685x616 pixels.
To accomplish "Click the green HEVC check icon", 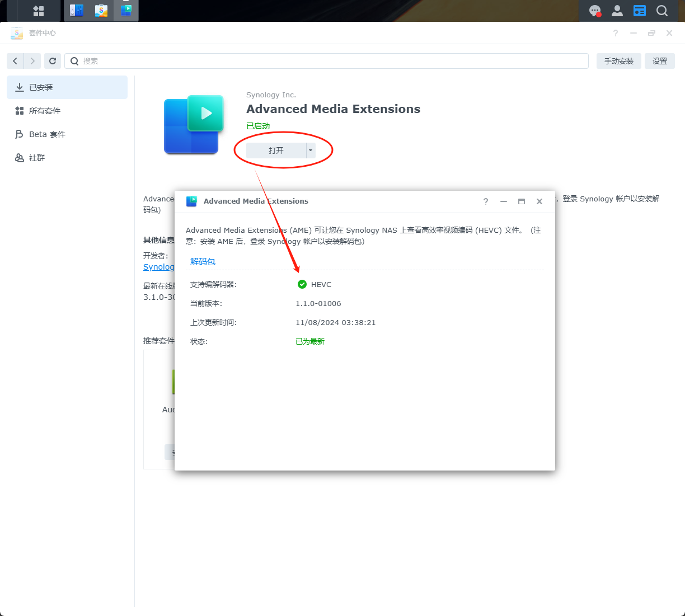I will click(302, 284).
